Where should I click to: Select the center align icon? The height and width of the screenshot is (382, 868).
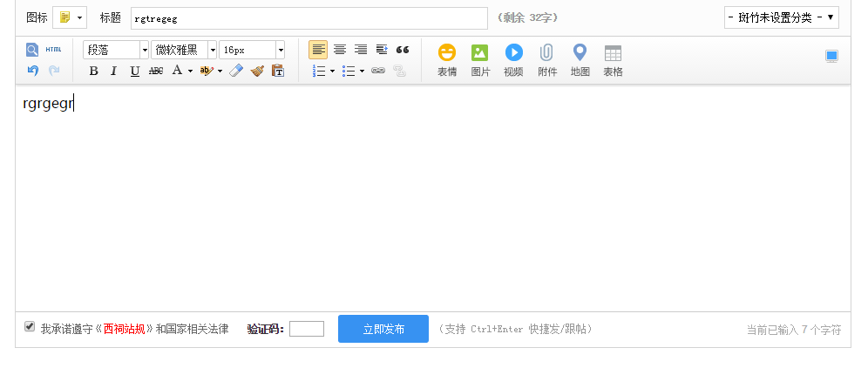[x=340, y=50]
